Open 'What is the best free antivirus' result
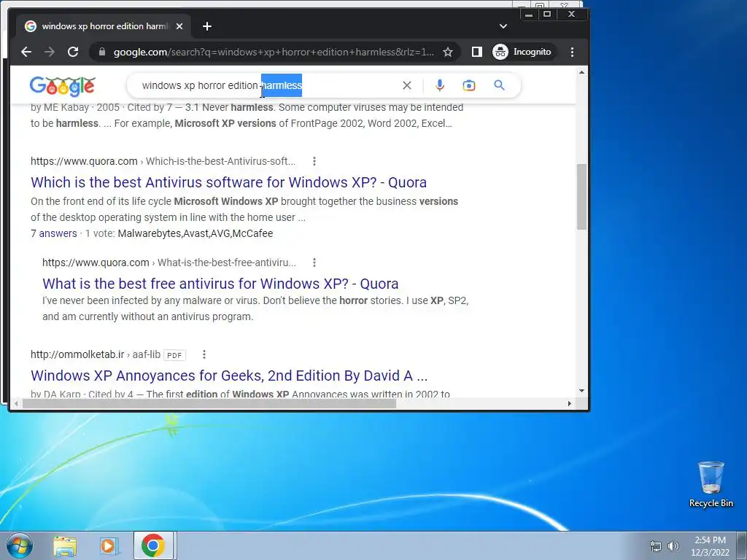Image resolution: width=747 pixels, height=560 pixels. pyautogui.click(x=220, y=284)
